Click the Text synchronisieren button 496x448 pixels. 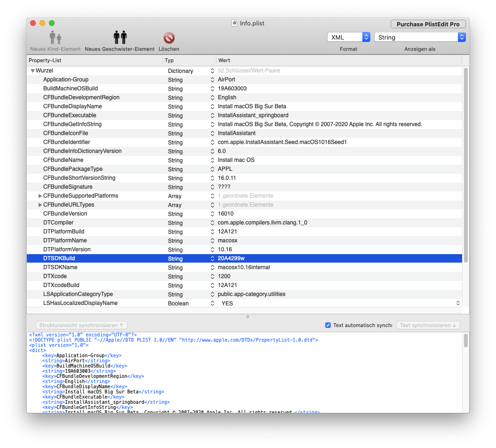click(x=428, y=325)
